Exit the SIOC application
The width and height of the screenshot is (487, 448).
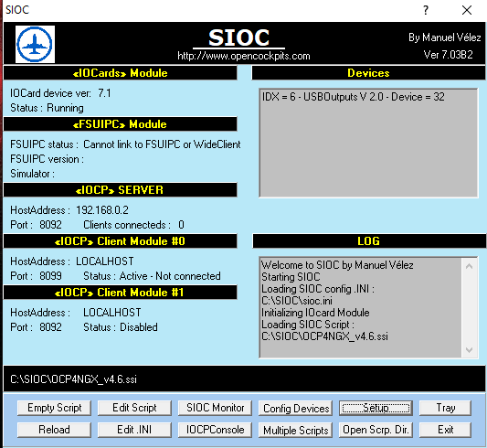coord(445,430)
